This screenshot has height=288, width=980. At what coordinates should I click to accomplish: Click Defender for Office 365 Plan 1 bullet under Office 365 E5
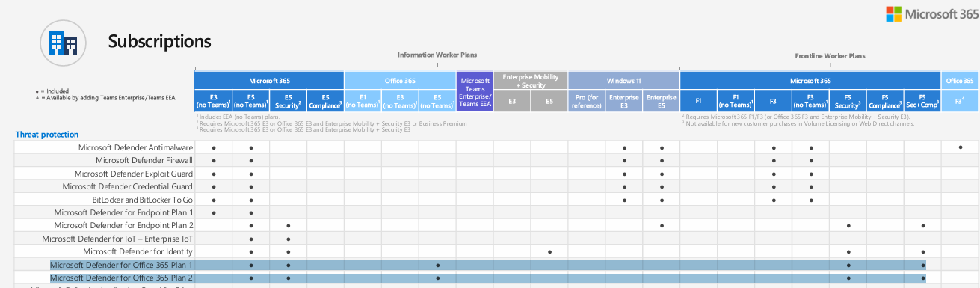pos(437,265)
